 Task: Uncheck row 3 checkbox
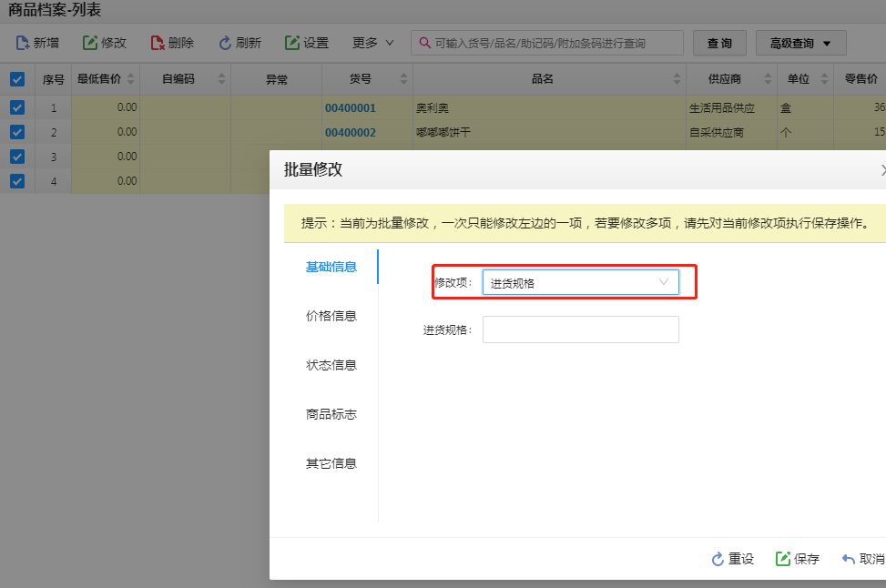(17, 157)
